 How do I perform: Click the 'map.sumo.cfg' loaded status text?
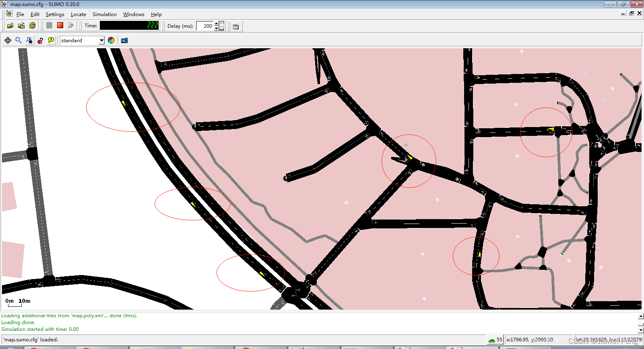(31, 340)
